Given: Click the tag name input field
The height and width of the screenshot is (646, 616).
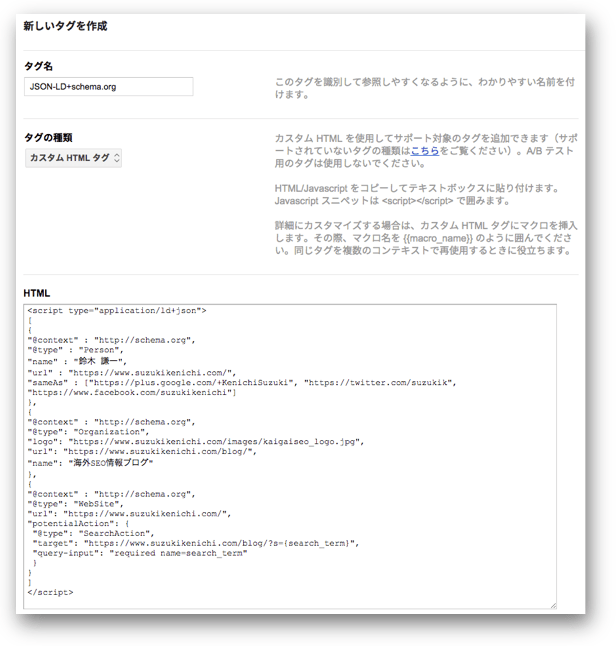Looking at the screenshot, I should tap(108, 87).
